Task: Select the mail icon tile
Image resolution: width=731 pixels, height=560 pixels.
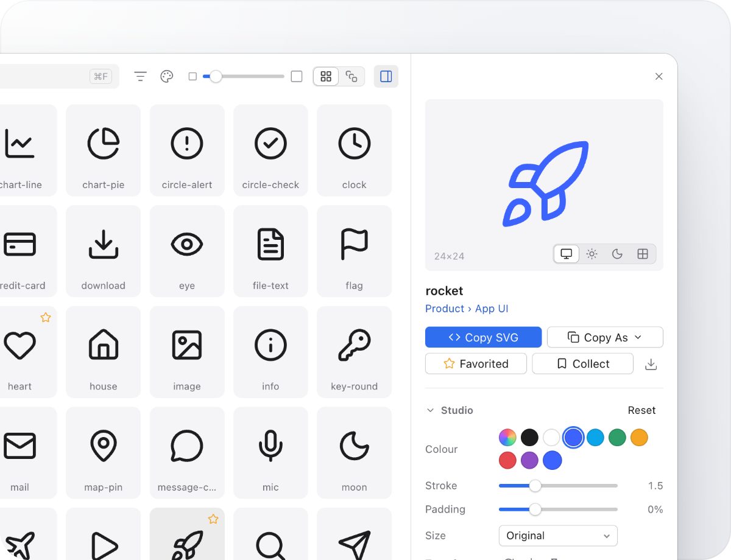Action: pyautogui.click(x=28, y=452)
